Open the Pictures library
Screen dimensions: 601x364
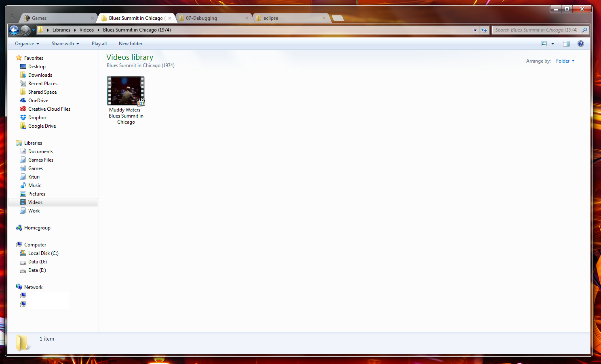(x=37, y=194)
